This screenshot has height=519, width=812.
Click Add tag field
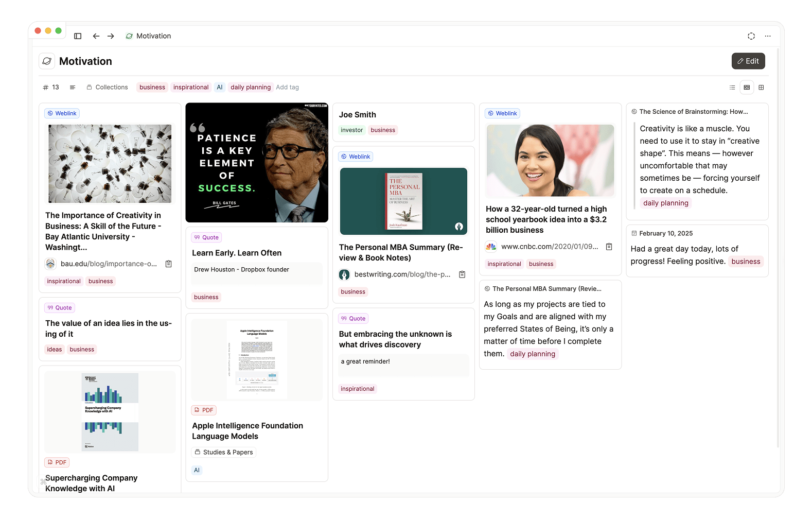click(287, 88)
